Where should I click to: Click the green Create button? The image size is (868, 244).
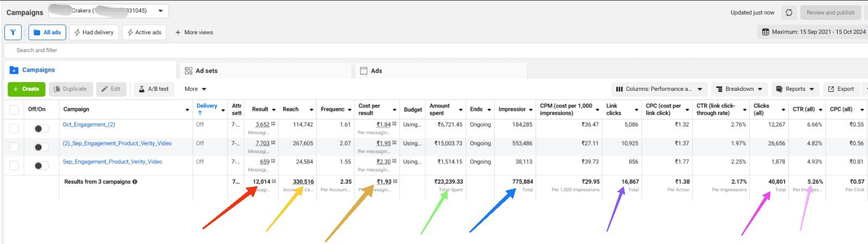[x=26, y=89]
